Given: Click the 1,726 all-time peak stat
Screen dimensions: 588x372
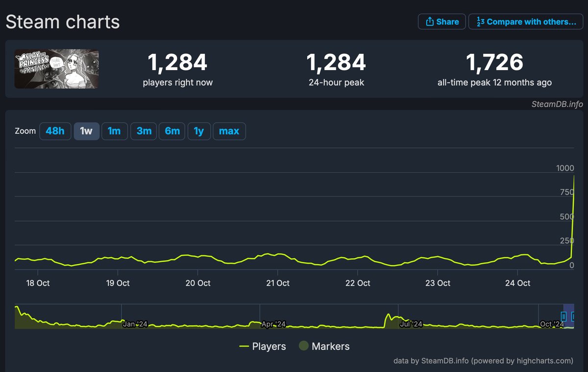Looking at the screenshot, I should pos(494,69).
